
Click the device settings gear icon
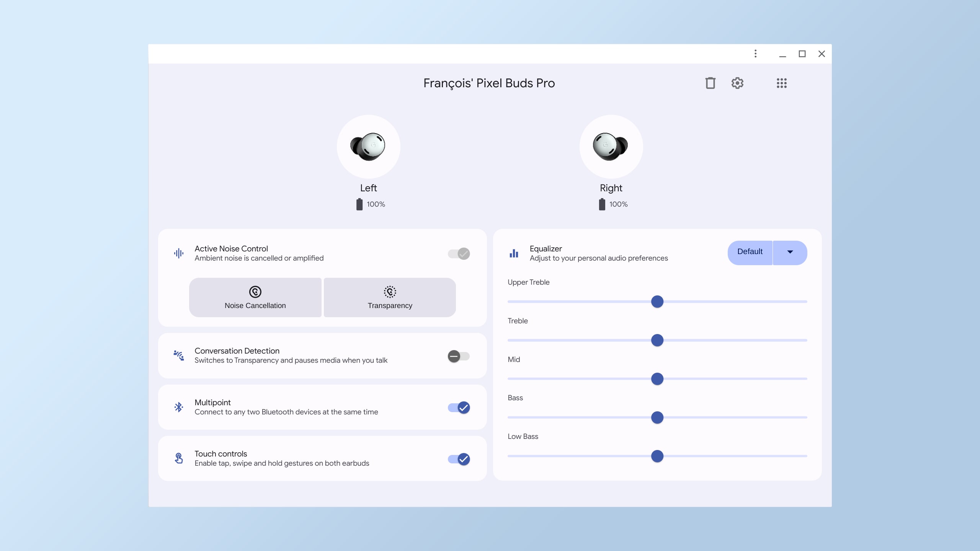click(737, 83)
